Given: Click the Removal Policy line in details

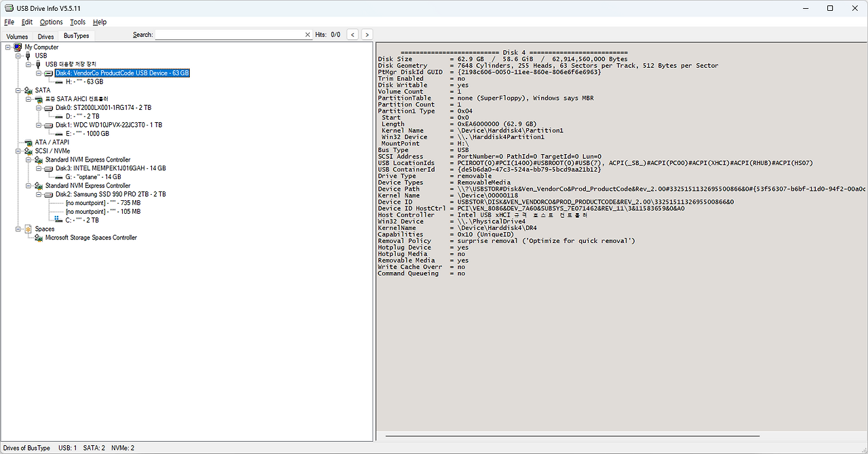Looking at the screenshot, I should (x=506, y=241).
